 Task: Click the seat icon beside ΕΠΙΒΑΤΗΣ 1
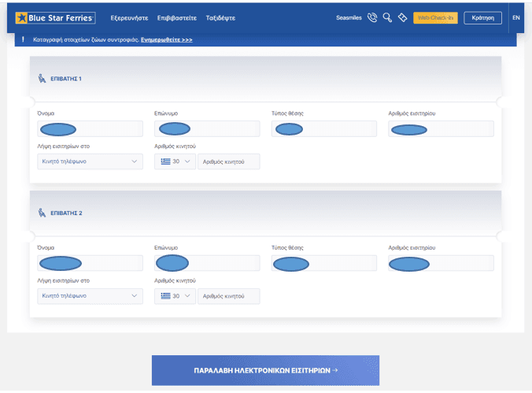coord(42,79)
